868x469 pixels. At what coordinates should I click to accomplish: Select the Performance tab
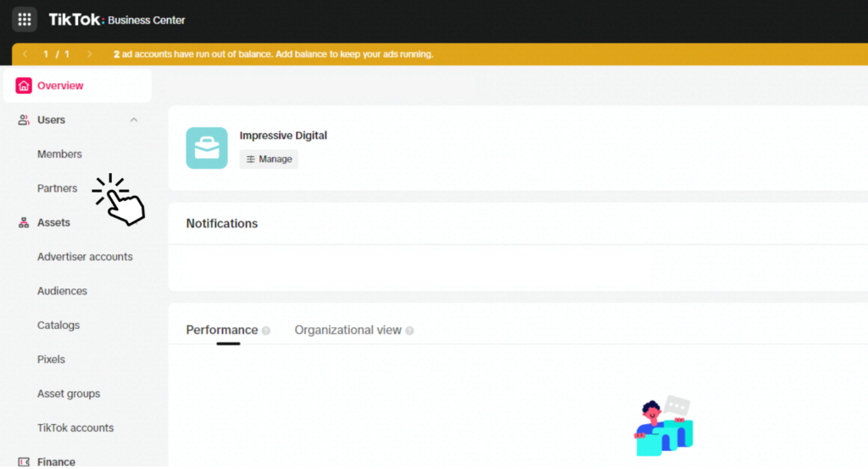221,330
